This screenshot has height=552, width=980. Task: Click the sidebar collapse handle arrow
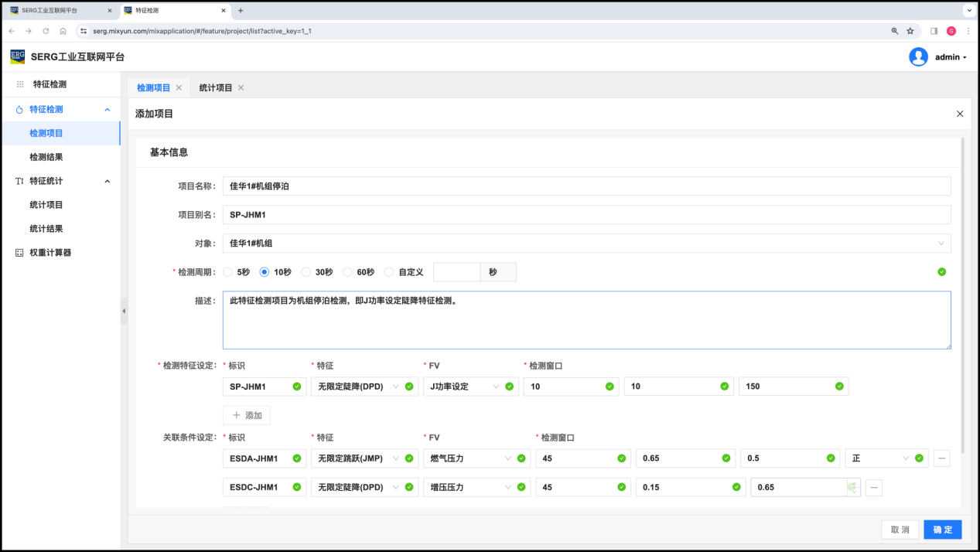pyautogui.click(x=124, y=311)
